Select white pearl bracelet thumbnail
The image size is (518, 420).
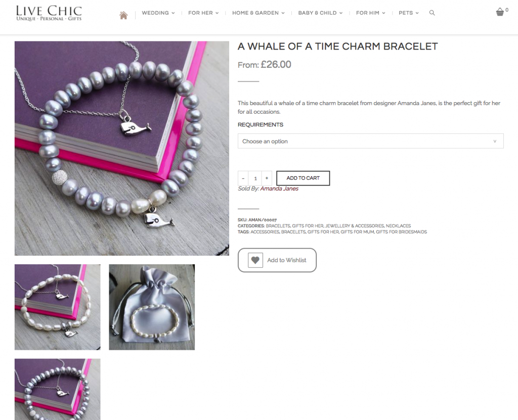[x=58, y=307]
